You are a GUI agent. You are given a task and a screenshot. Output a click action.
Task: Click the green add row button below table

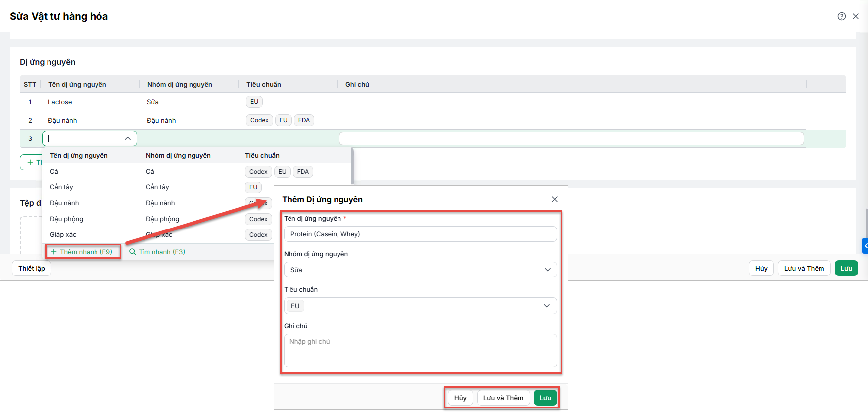pos(31,162)
